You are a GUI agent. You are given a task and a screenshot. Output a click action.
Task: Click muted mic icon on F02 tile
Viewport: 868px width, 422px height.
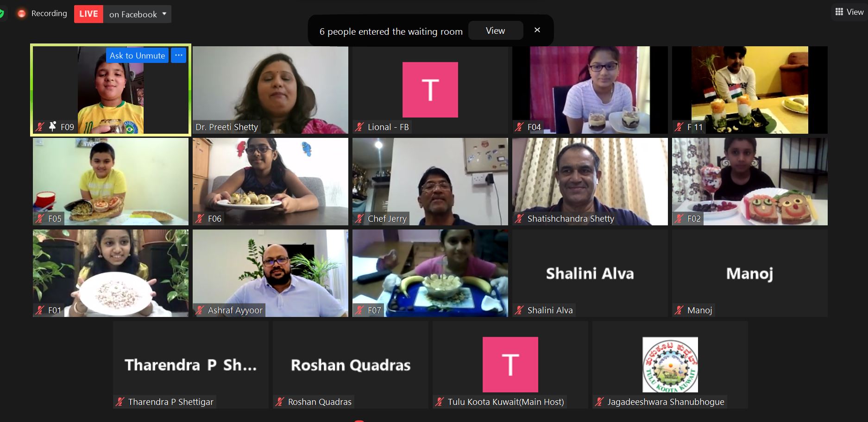pos(679,218)
